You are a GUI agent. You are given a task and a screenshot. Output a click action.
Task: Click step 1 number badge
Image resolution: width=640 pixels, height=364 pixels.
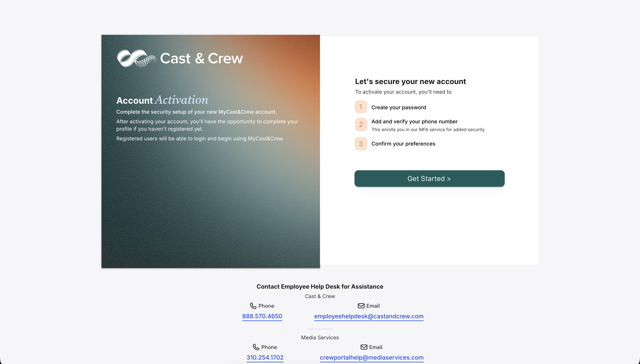click(361, 107)
